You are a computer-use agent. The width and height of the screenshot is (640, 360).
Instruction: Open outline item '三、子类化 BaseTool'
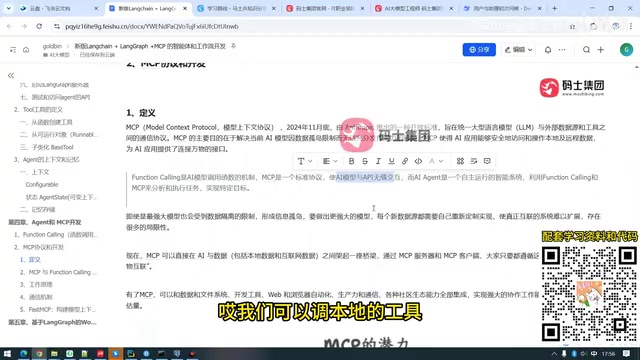coord(47,147)
